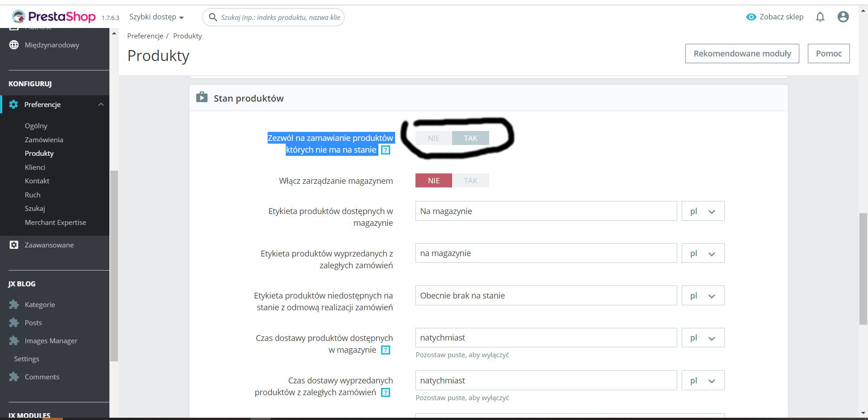Click the Na magazynie label field
The width and height of the screenshot is (868, 420).
(x=546, y=211)
